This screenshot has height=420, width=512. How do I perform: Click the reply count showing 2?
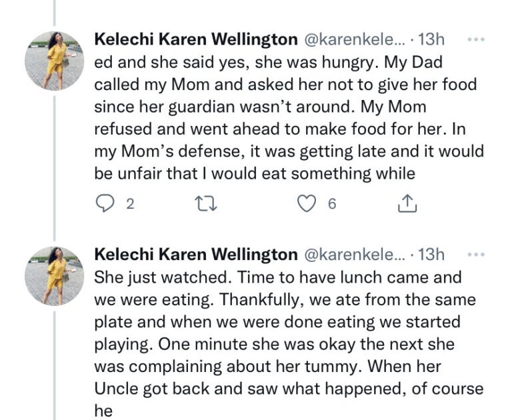[130, 205]
